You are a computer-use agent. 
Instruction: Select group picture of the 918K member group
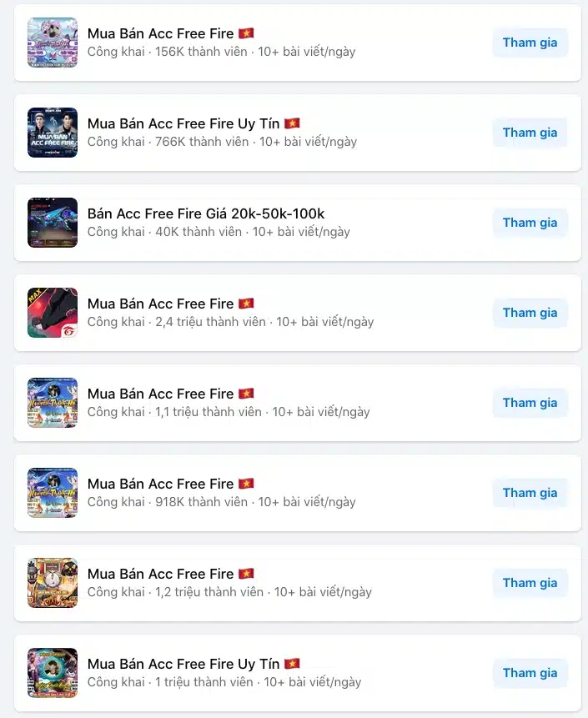pos(53,493)
